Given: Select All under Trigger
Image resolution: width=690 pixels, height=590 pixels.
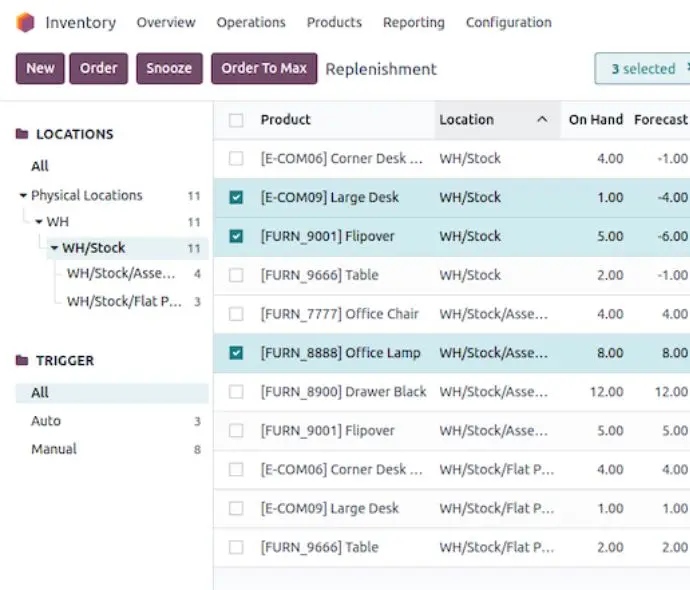Looking at the screenshot, I should click(x=112, y=393).
